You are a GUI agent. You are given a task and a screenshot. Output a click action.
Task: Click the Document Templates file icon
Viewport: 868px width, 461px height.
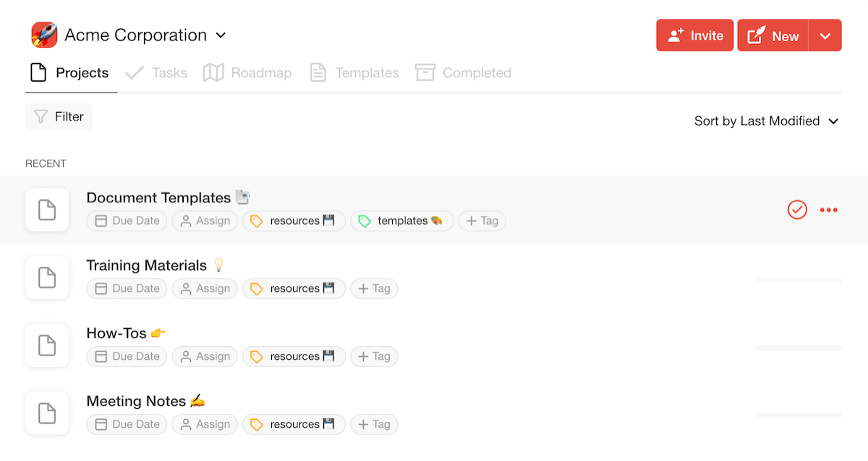tap(47, 210)
